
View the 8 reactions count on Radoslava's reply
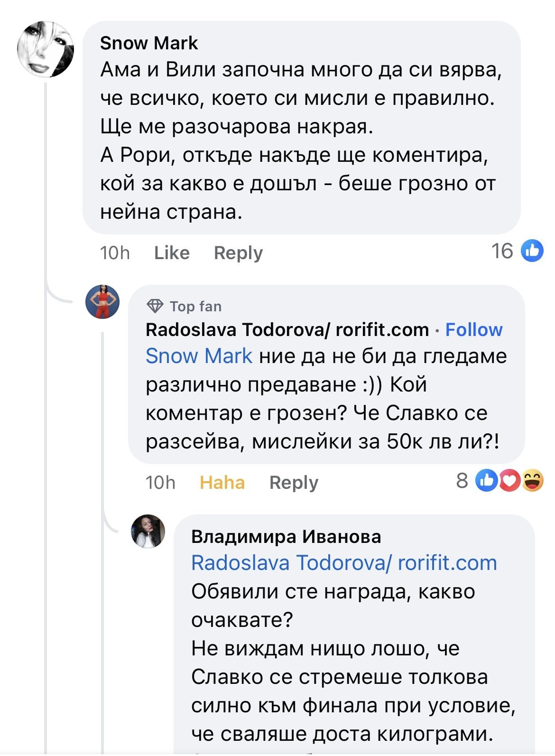pyautogui.click(x=462, y=481)
